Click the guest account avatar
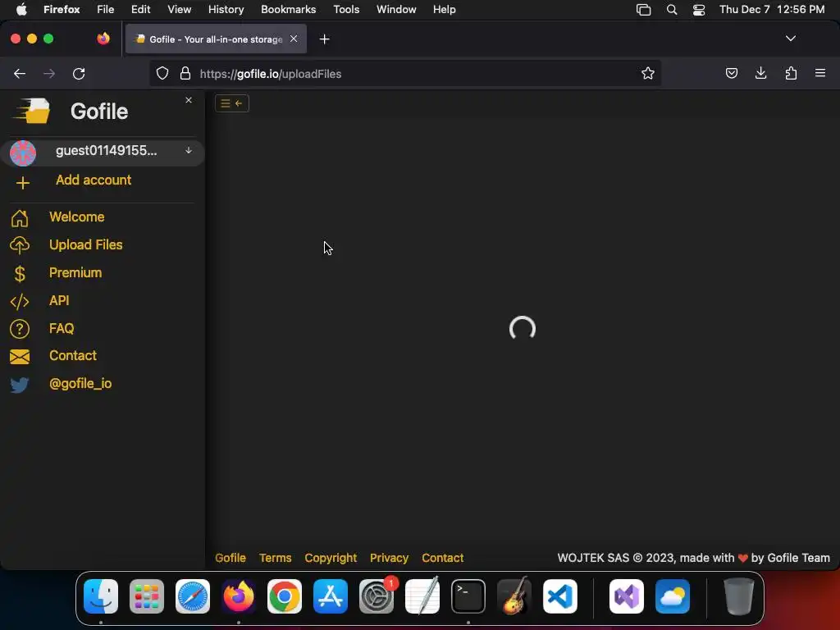Screen dimensions: 840x630 pyautogui.click(x=23, y=153)
